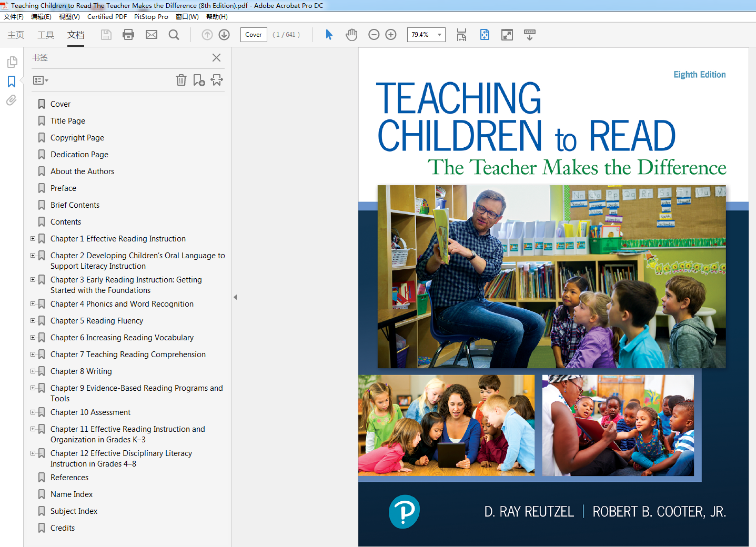
Task: Jump to the Title Page bookmark
Action: tap(68, 121)
